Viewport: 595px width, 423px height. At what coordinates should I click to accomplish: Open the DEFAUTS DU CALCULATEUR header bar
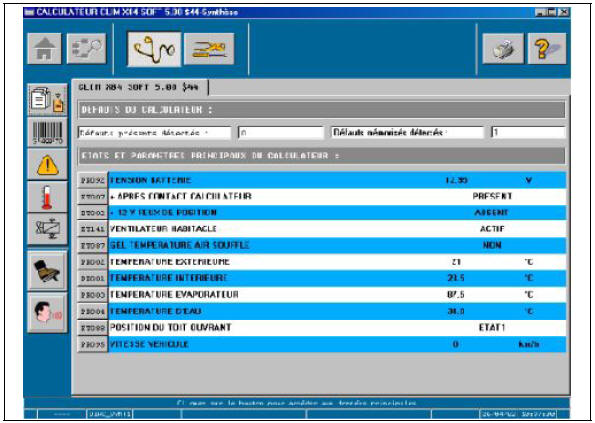321,110
